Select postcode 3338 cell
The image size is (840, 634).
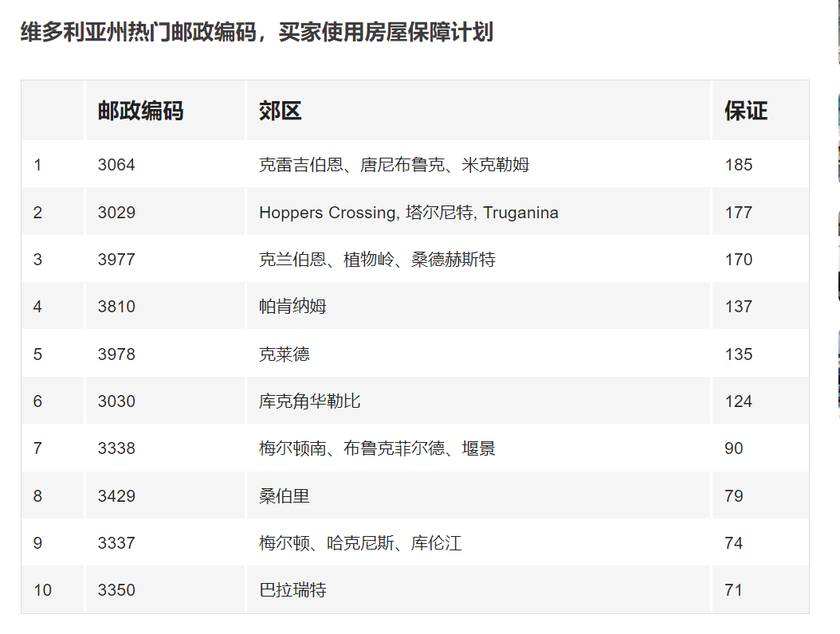tap(116, 448)
